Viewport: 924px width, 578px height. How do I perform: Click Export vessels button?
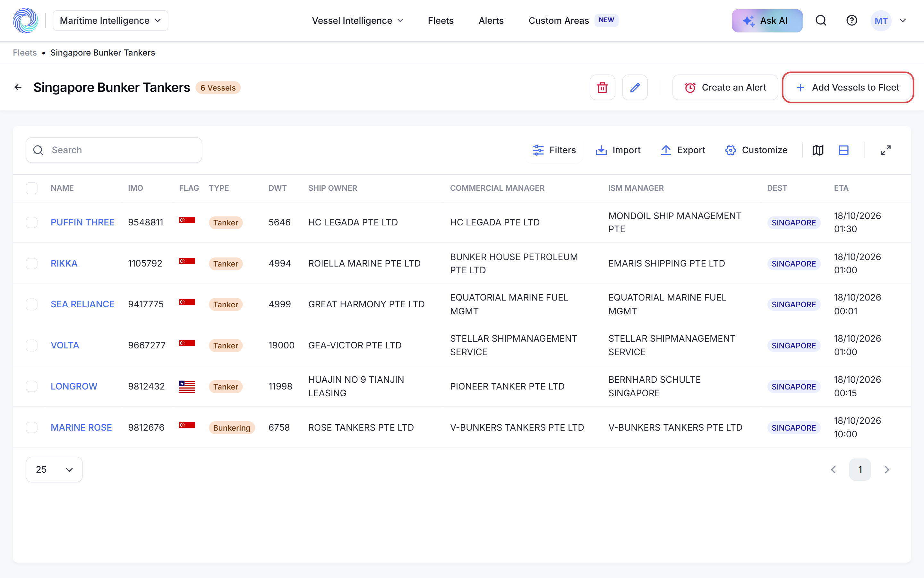point(683,150)
